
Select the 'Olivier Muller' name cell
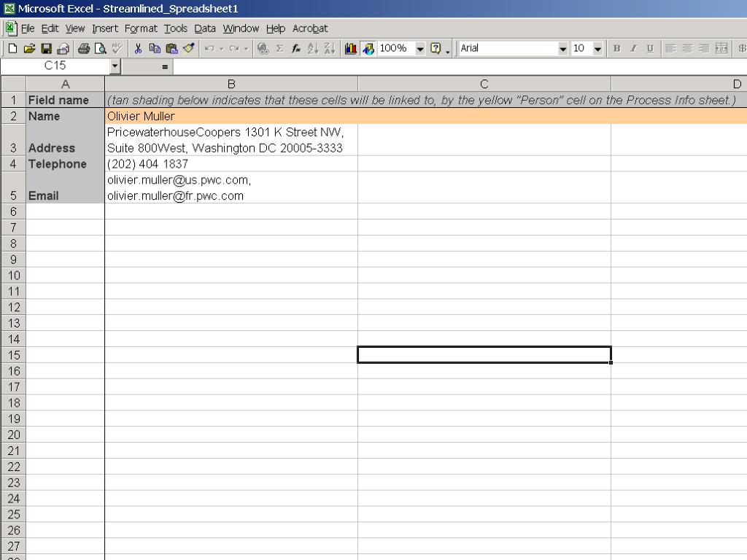point(231,116)
